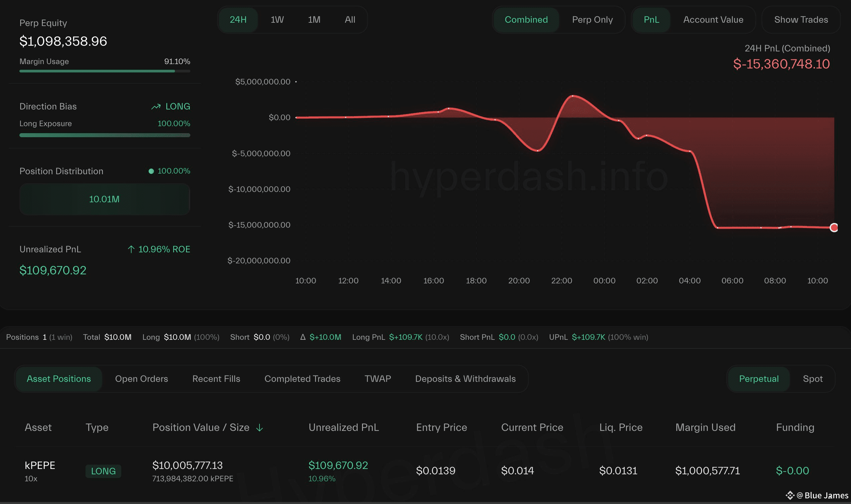Image resolution: width=851 pixels, height=504 pixels.
Task: Sort by Unrealized PnL column header
Action: (x=343, y=428)
